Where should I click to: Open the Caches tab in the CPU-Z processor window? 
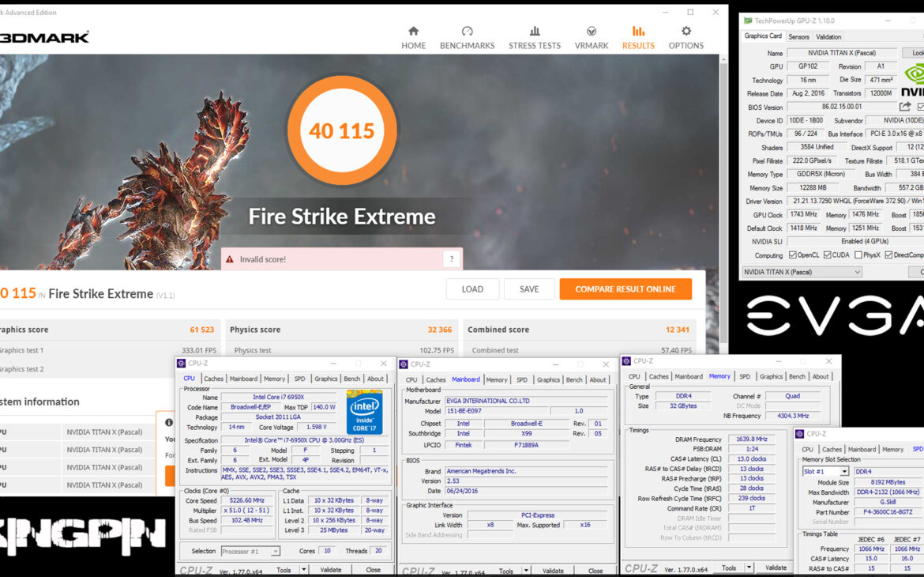pos(214,379)
